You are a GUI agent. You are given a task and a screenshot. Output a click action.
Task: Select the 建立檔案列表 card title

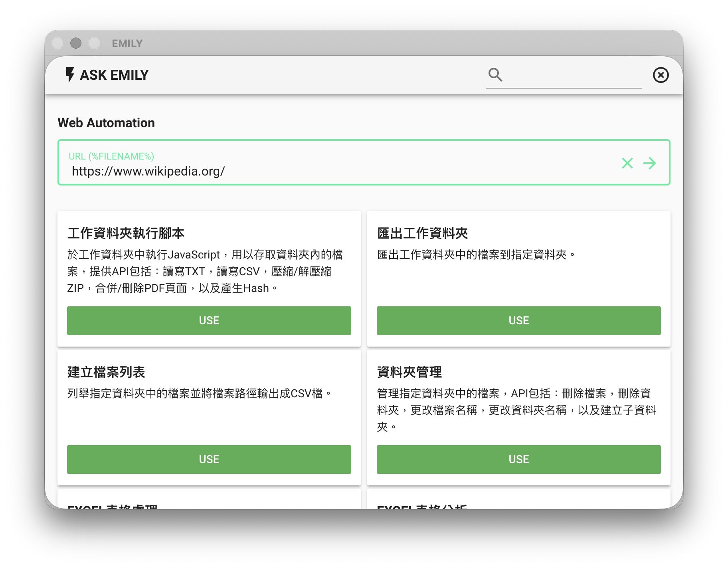106,372
